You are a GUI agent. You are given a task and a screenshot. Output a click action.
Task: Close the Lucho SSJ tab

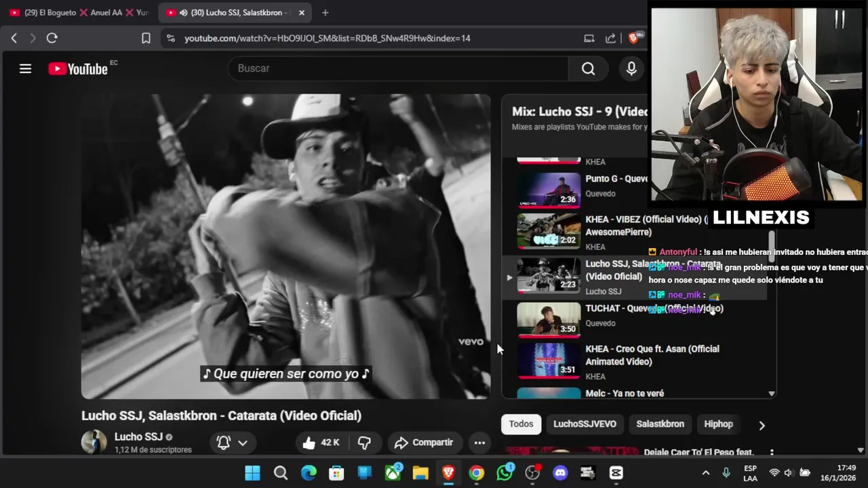click(x=302, y=12)
